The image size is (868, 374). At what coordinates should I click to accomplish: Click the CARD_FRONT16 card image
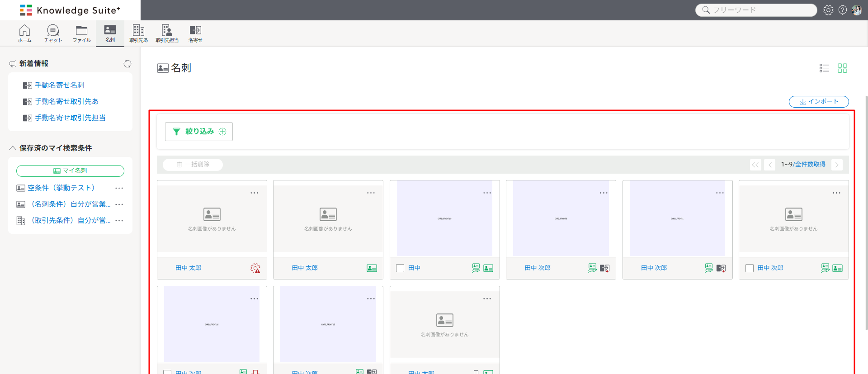pyautogui.click(x=212, y=324)
